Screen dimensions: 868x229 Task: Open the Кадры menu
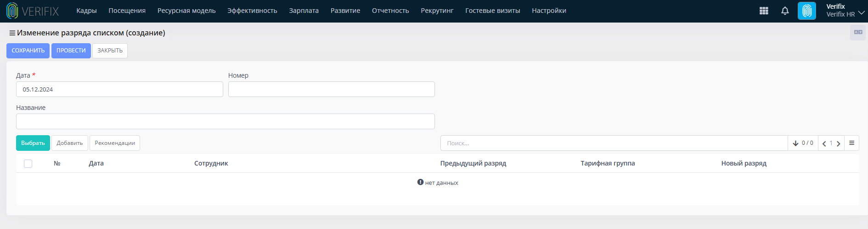point(86,11)
